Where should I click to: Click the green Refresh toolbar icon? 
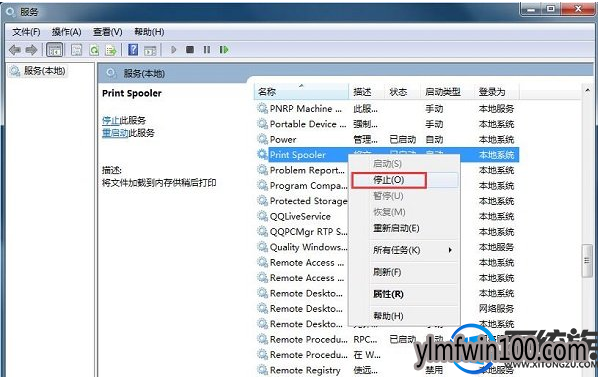pyautogui.click(x=94, y=50)
